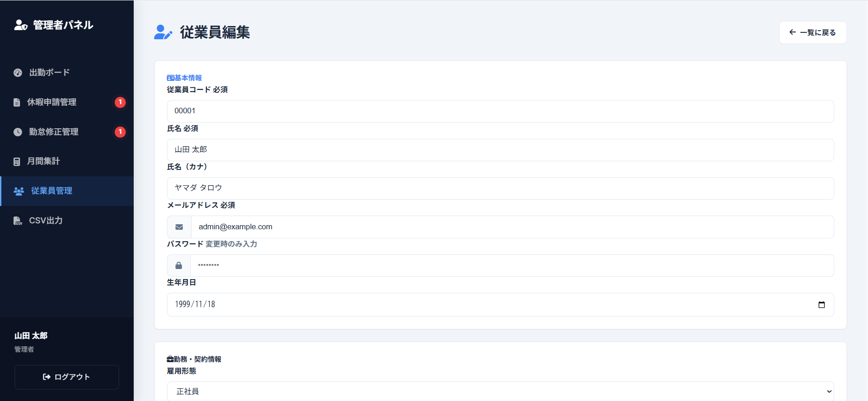Go to 月間集計 page
868x401 pixels.
coord(43,161)
